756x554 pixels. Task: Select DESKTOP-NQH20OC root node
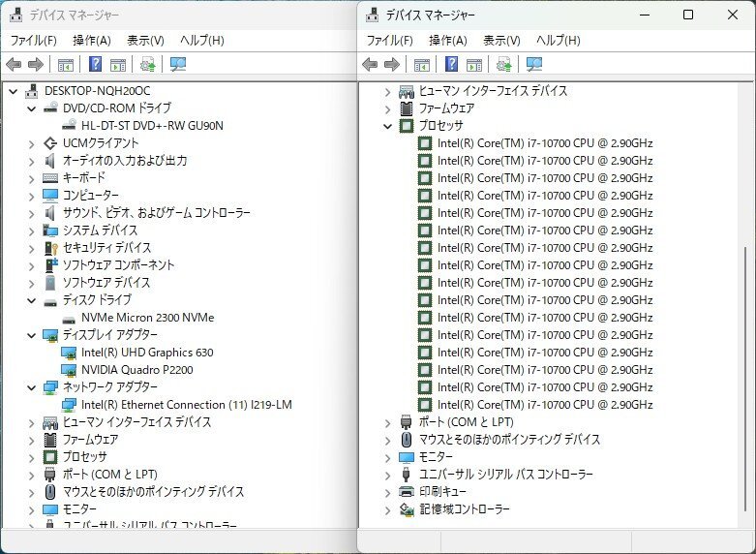point(97,91)
